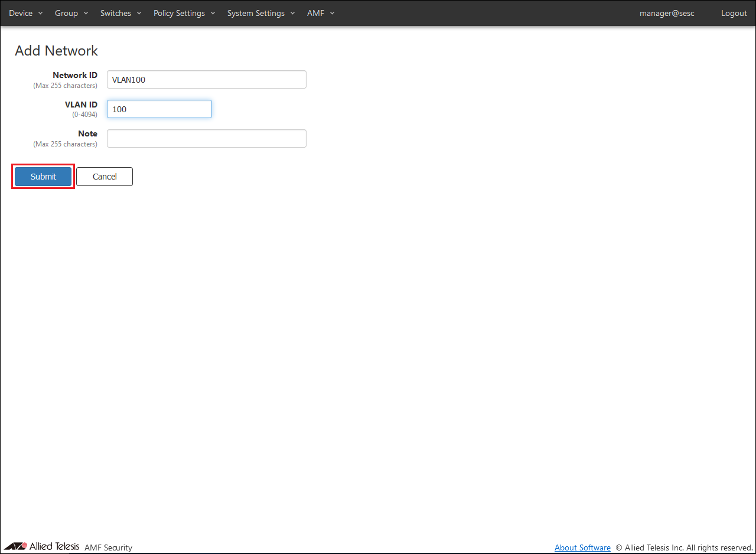Click the Switches menu chevron

(139, 13)
